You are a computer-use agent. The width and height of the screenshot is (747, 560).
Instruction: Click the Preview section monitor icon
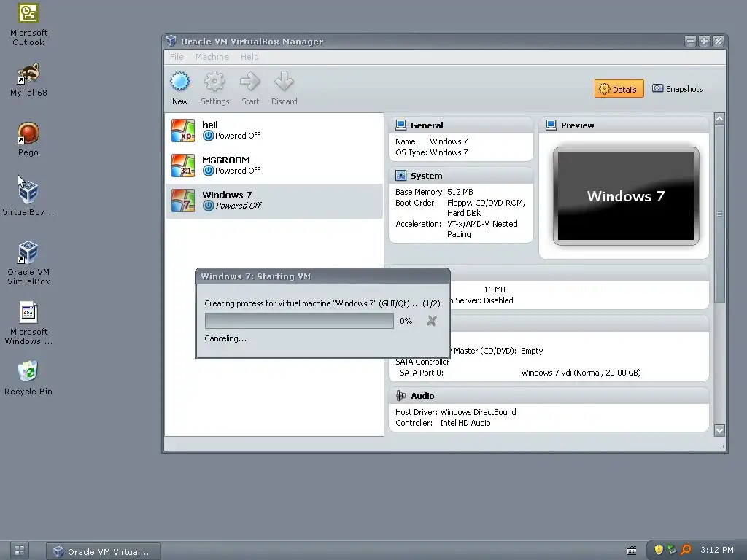click(x=551, y=125)
